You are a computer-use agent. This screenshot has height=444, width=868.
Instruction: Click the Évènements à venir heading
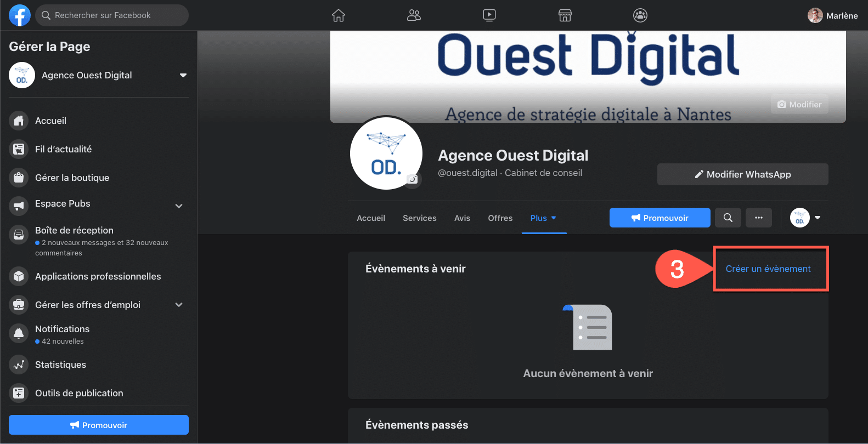415,269
